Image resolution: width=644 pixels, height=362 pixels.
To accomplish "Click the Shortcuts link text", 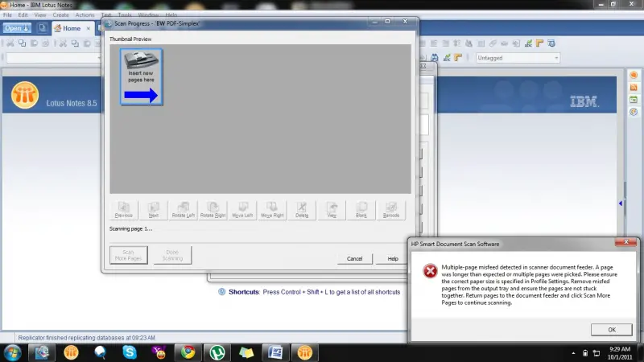I will (x=244, y=292).
